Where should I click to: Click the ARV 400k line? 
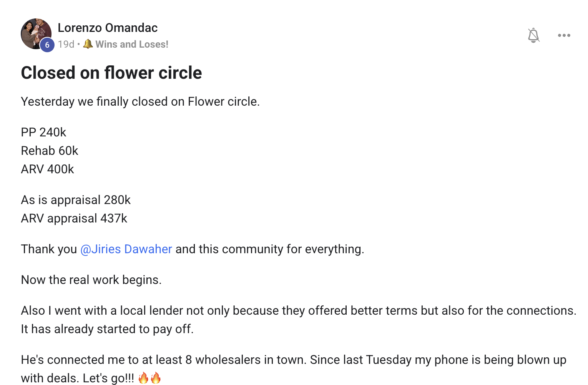47,169
